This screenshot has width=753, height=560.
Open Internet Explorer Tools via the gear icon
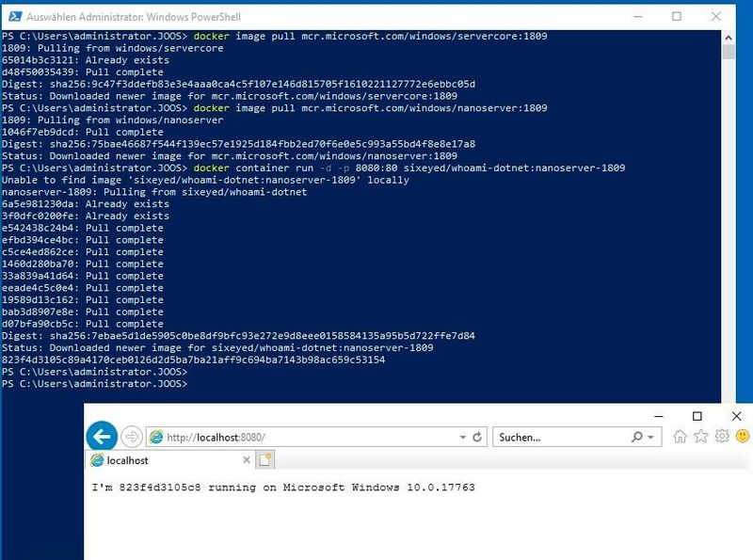point(721,436)
